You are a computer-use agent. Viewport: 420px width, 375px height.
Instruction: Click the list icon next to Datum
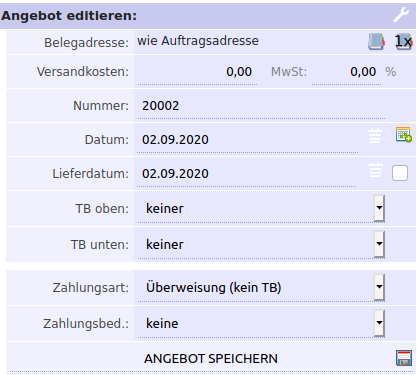[x=375, y=136]
